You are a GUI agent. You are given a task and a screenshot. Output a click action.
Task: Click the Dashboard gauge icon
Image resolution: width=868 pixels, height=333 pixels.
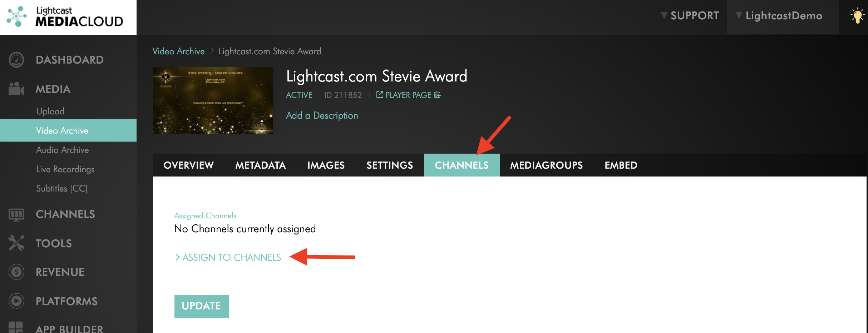coord(16,60)
